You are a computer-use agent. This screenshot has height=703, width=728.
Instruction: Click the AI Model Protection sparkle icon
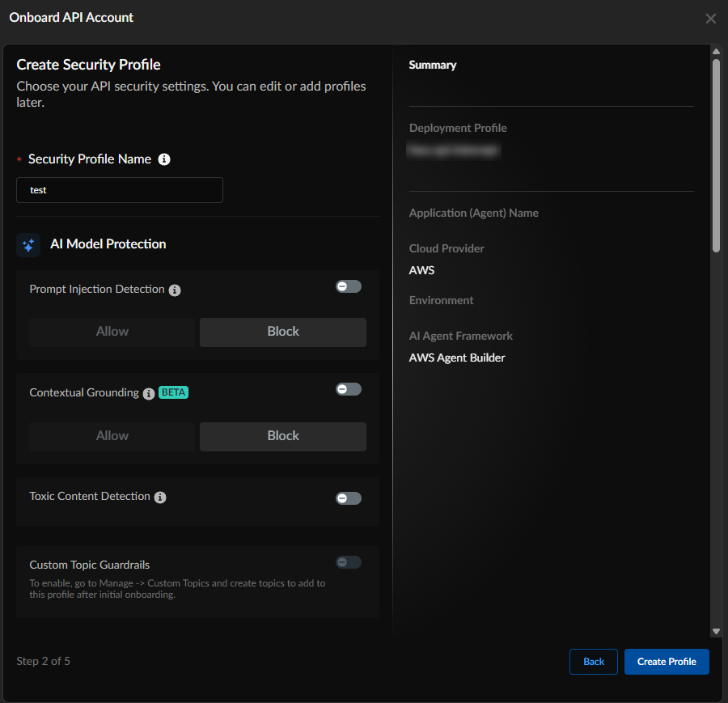coord(28,244)
